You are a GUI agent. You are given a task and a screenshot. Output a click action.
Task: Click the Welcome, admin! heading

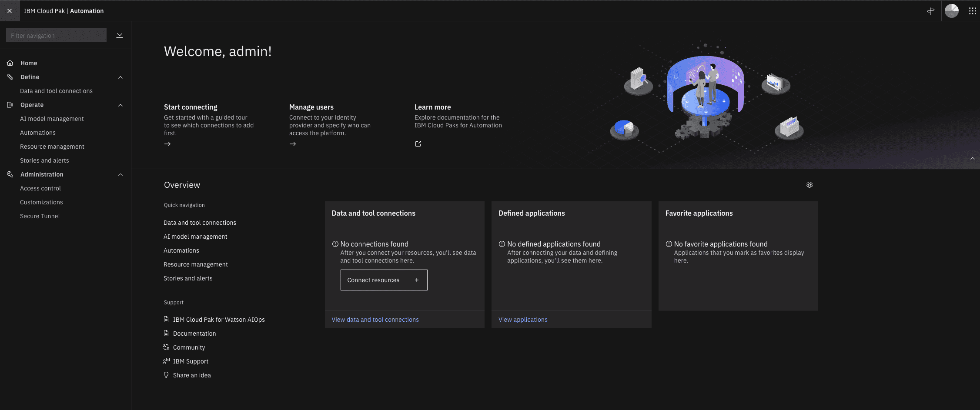pos(218,51)
